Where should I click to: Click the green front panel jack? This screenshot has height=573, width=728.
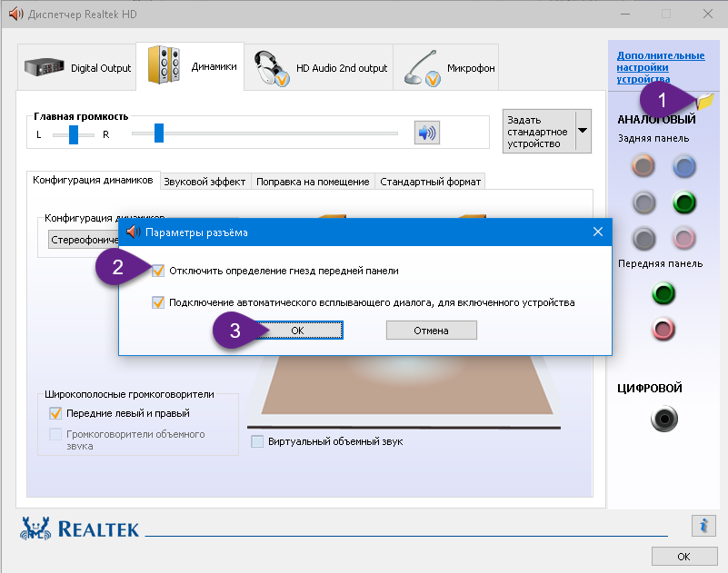[x=663, y=293]
